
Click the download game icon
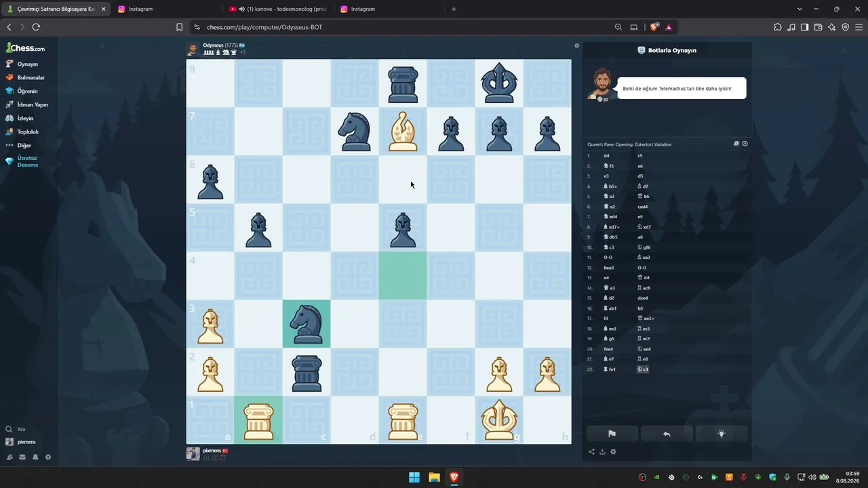pyautogui.click(x=602, y=451)
